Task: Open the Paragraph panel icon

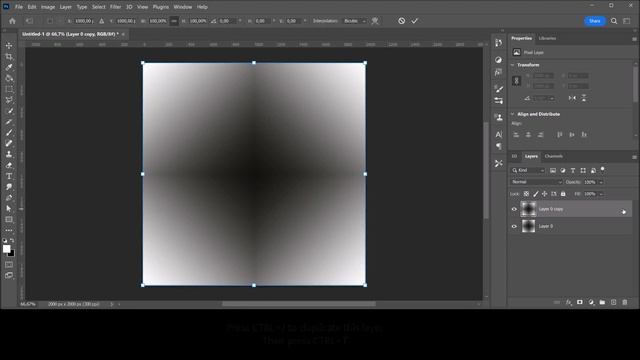Action: tap(498, 146)
